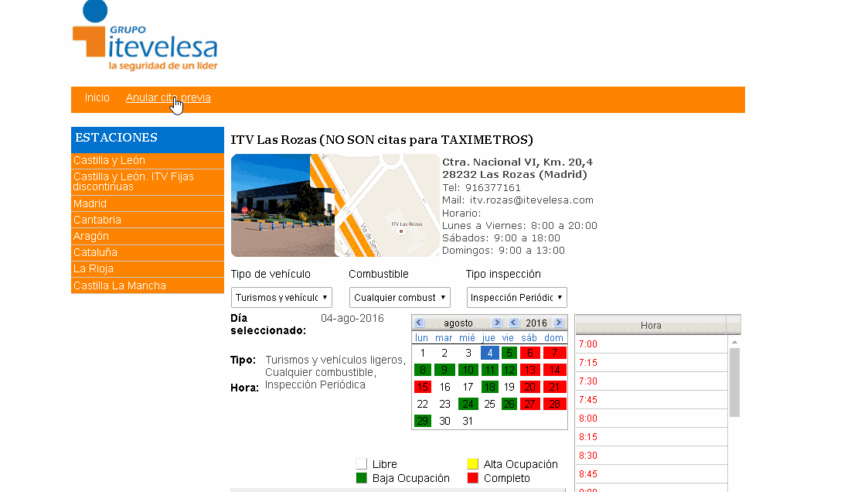Viewport: 868px width, 492px height.
Task: Select the 8:45 time slot
Action: (651, 474)
